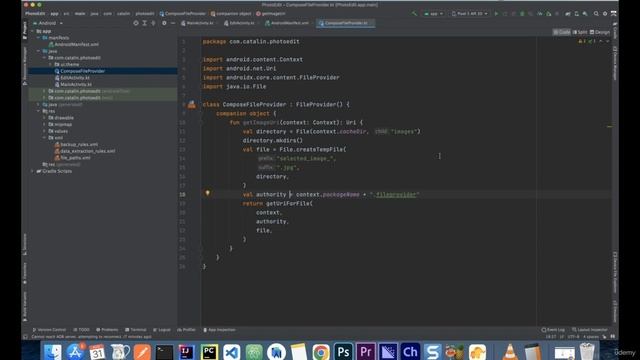Open the Terminal tool window

[136, 330]
